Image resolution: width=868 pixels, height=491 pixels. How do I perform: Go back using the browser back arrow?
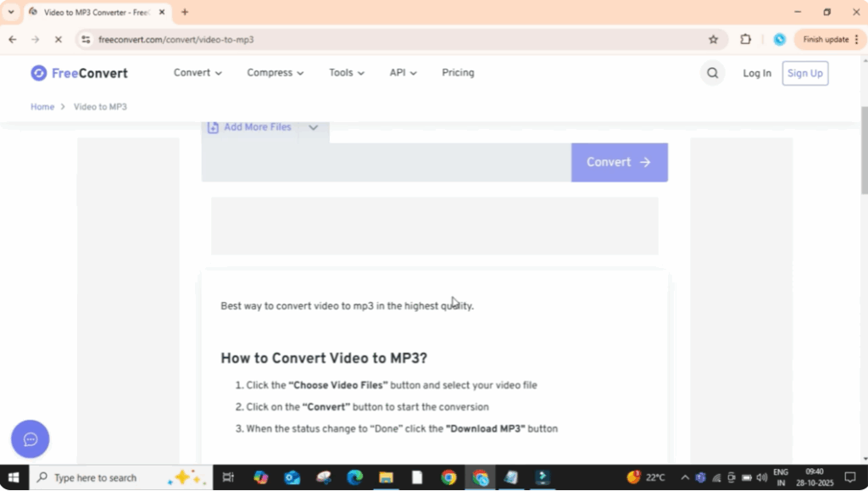(x=13, y=39)
